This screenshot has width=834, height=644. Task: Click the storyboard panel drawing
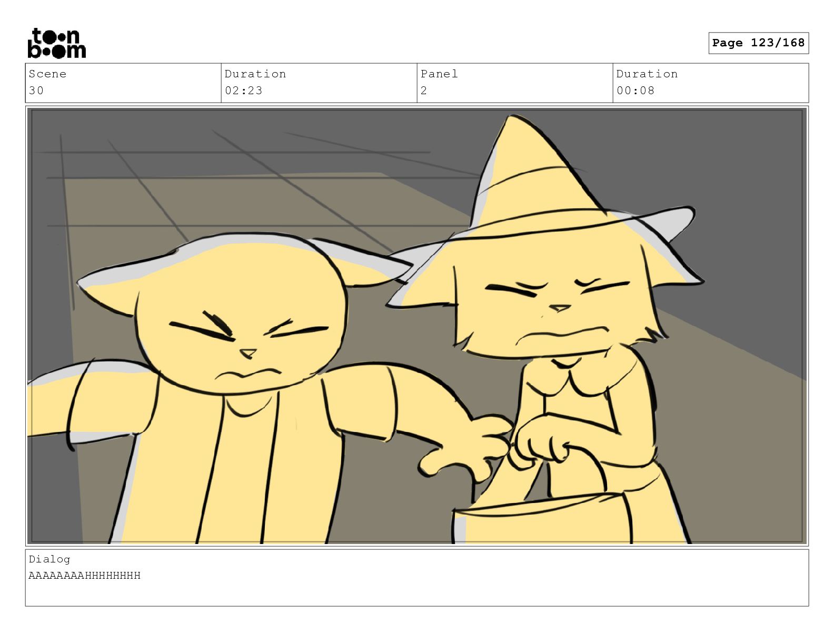coord(417,326)
